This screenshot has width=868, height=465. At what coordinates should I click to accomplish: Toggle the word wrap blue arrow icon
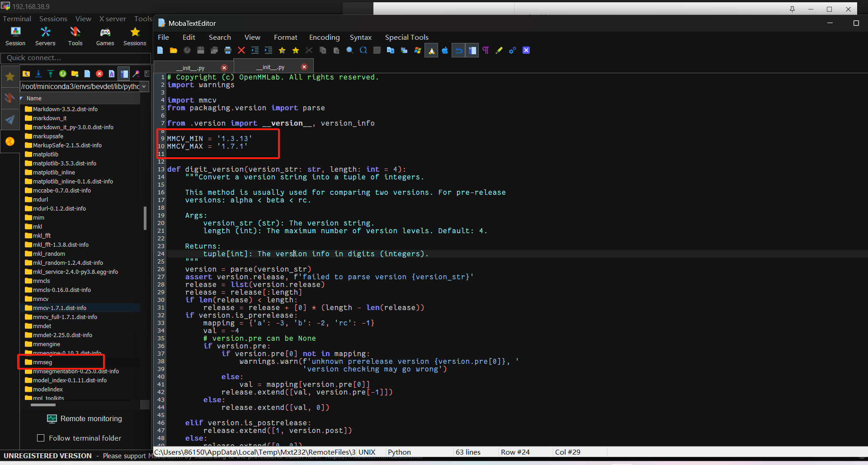458,51
